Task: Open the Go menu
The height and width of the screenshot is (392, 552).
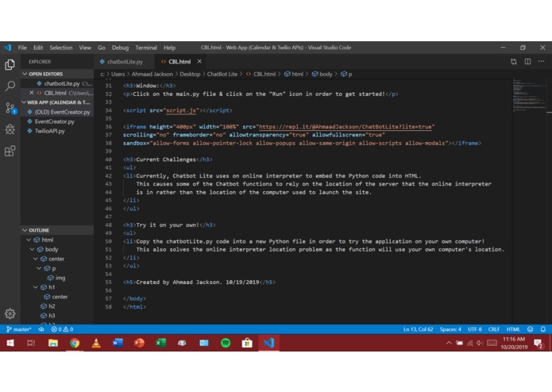Action: (x=102, y=48)
